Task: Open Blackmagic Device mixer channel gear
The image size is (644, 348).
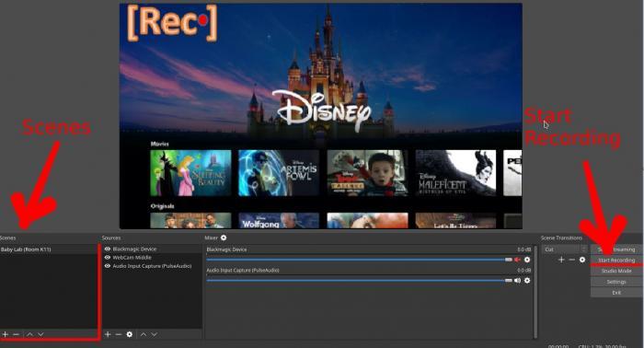Action: click(x=527, y=260)
